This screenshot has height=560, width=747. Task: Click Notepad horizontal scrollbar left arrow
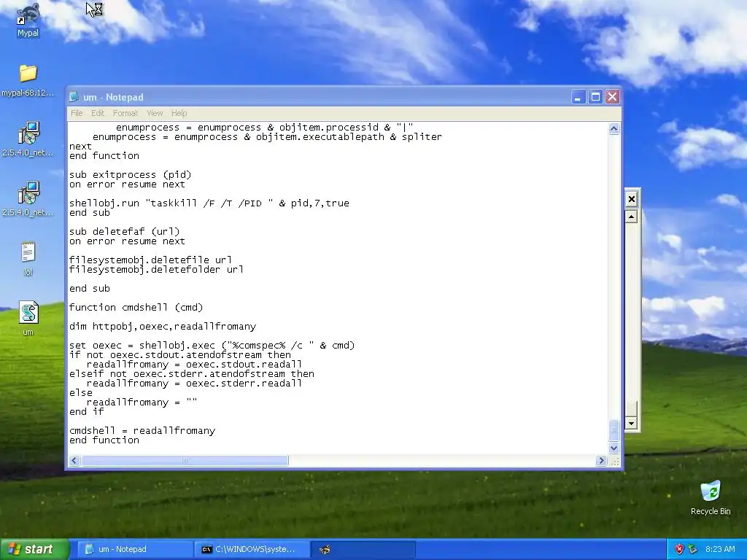click(74, 461)
